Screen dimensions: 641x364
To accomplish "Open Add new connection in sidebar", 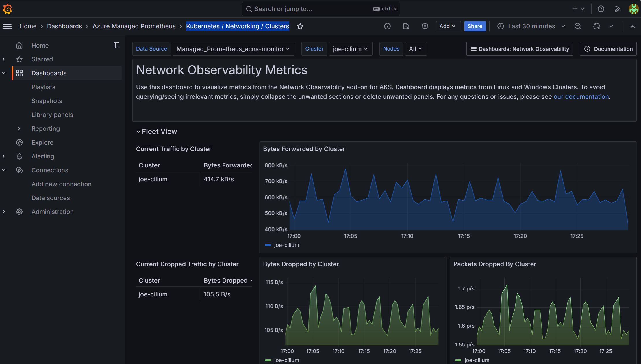I will pos(62,184).
